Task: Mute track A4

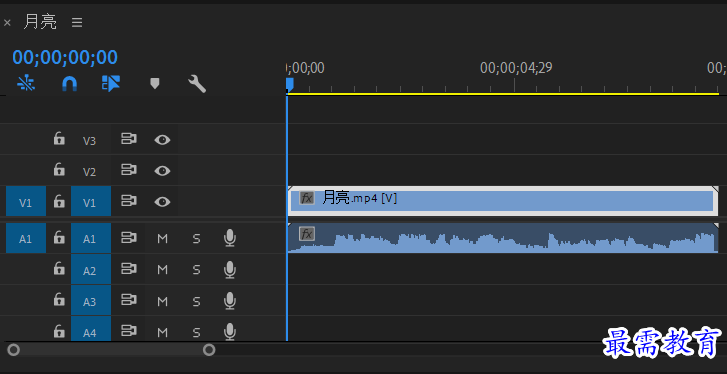Action: click(x=162, y=332)
